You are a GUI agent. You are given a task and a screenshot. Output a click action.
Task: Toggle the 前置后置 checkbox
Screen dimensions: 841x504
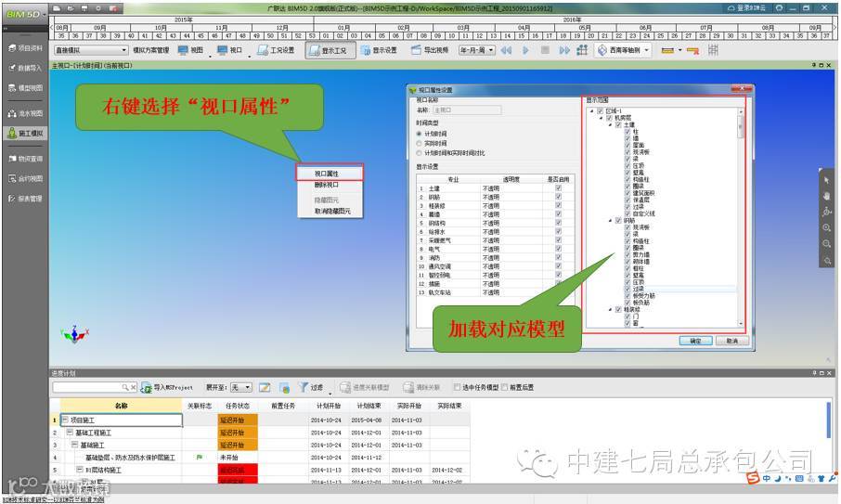(504, 387)
